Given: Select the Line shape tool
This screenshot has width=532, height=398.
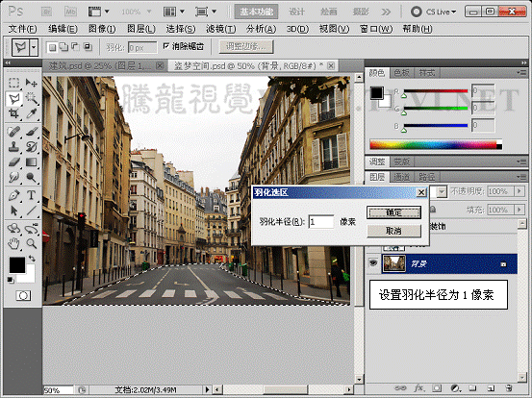Looking at the screenshot, I should point(31,211).
